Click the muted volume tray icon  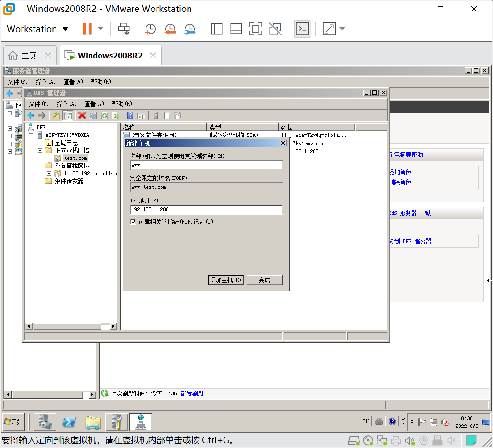click(445, 422)
